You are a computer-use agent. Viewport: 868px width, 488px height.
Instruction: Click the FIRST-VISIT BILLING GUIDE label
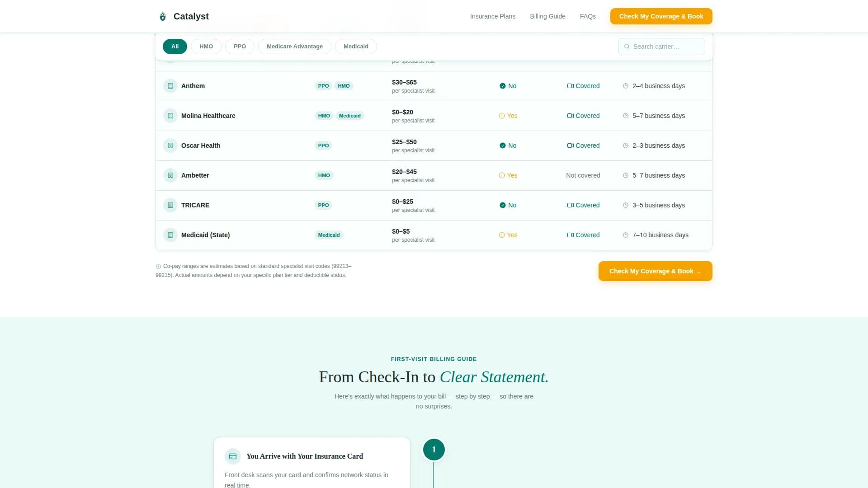[x=434, y=359]
